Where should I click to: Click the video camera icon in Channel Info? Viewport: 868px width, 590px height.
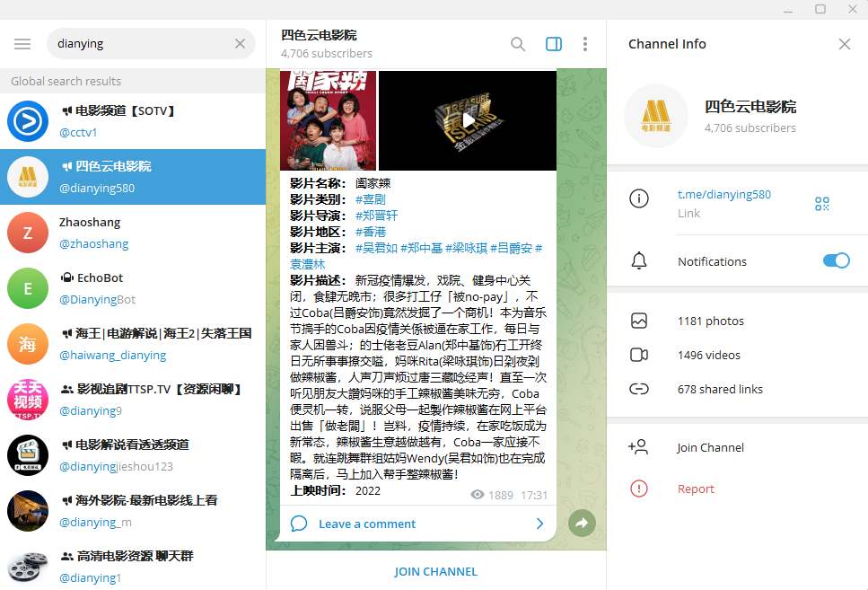coord(639,355)
